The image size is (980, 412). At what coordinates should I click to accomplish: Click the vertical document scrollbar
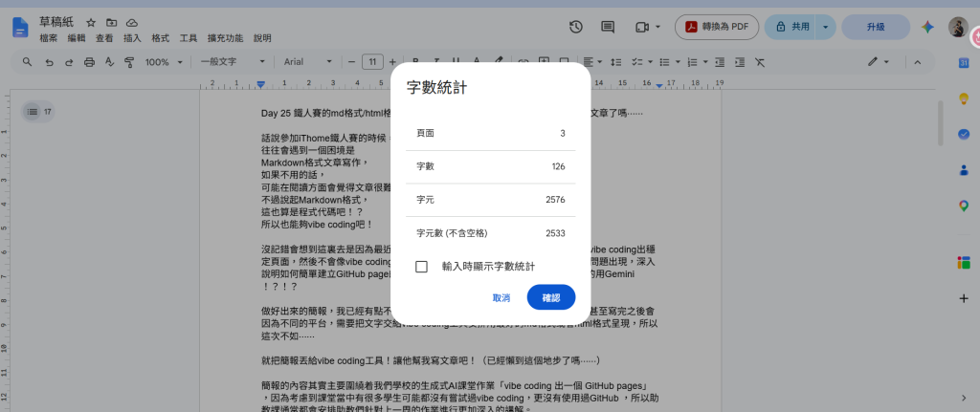pos(940,122)
